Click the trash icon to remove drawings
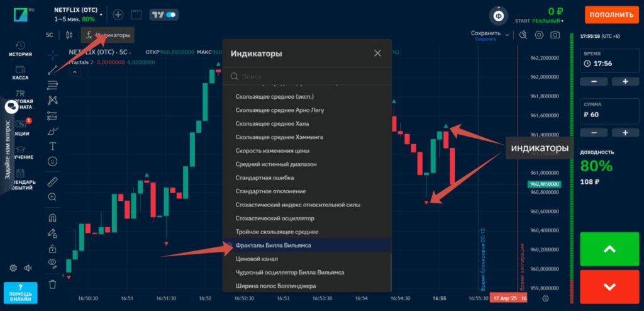The image size is (644, 311). click(52, 284)
